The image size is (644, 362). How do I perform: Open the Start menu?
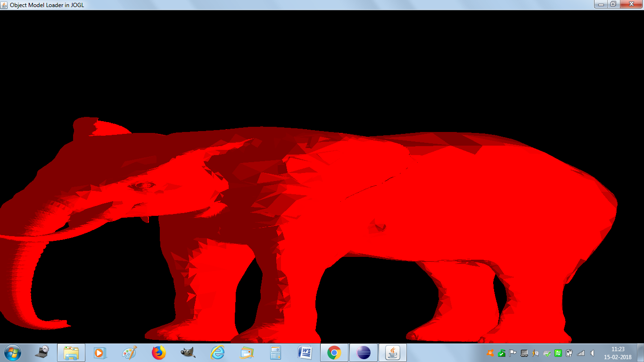point(12,352)
